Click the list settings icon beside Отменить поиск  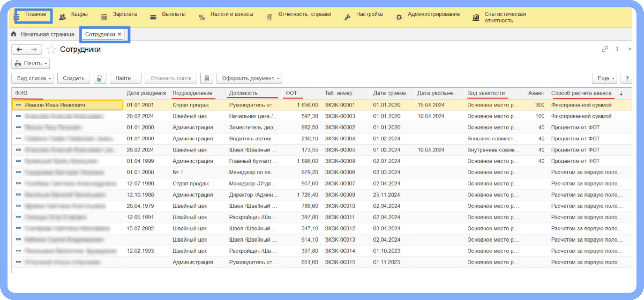[x=207, y=78]
